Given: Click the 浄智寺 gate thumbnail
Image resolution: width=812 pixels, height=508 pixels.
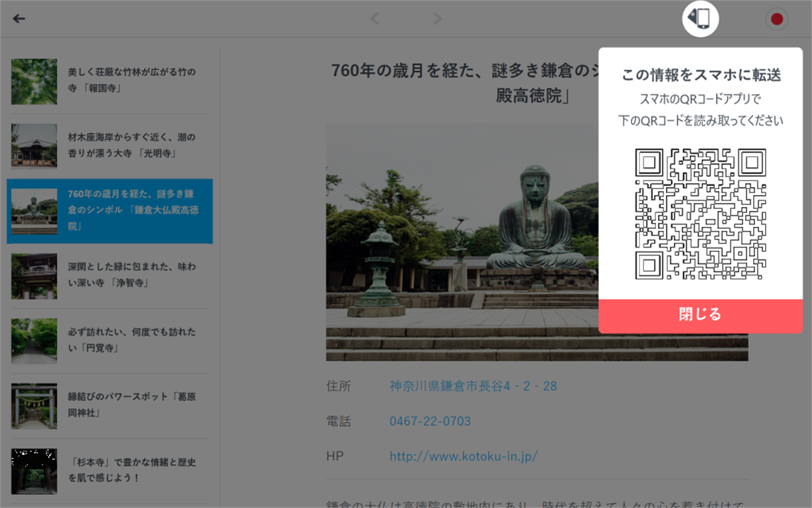Looking at the screenshot, I should point(34,276).
